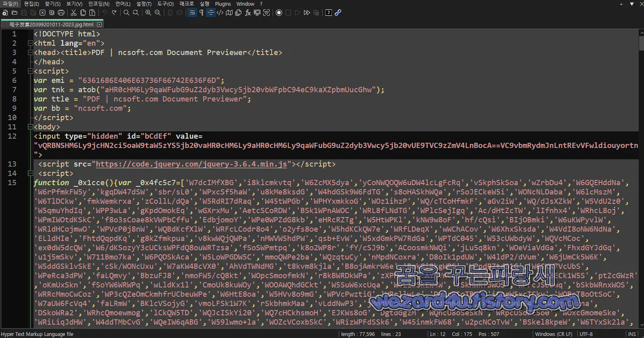Toggle synchronize vertical scrolling button
Image resolution: width=644 pixels, height=338 pixels.
[170, 13]
